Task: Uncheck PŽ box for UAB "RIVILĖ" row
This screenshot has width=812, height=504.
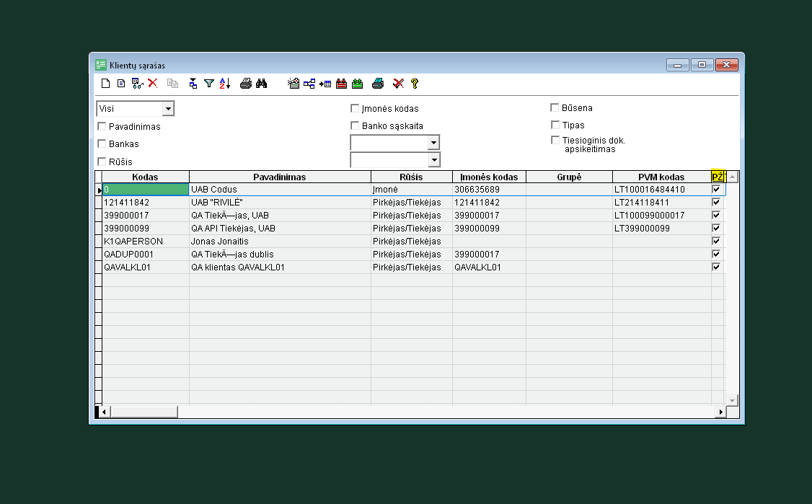Action: 716,202
